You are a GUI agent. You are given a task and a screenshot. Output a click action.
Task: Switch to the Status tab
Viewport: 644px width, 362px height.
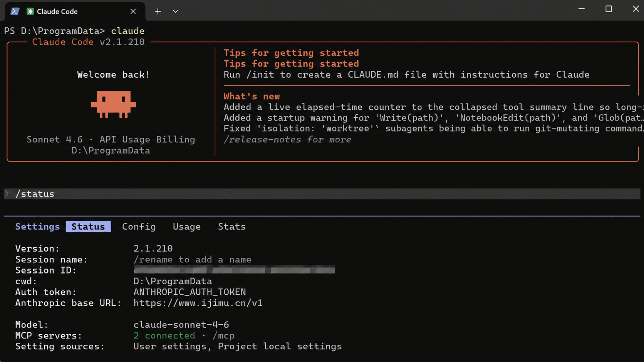coord(88,227)
